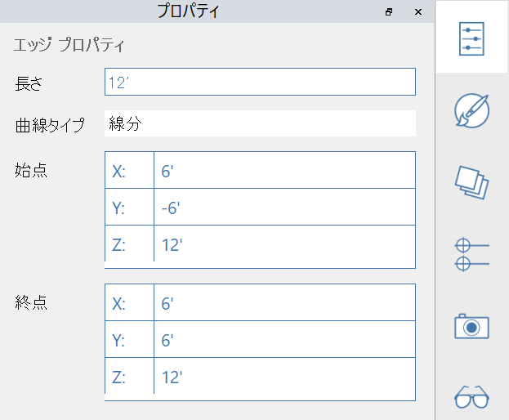Screen dimensions: 509x420
Task: Open the Properties panel sliders icon
Action: click(x=472, y=38)
